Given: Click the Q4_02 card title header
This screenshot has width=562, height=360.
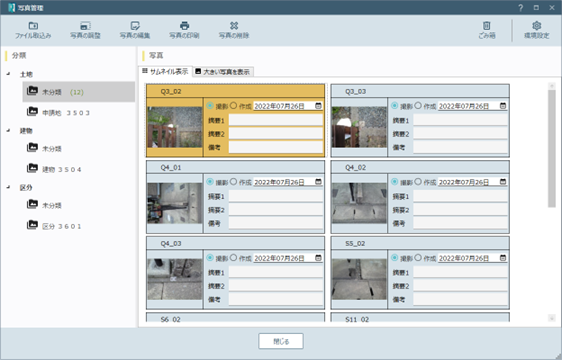Looking at the screenshot, I should pos(420,167).
